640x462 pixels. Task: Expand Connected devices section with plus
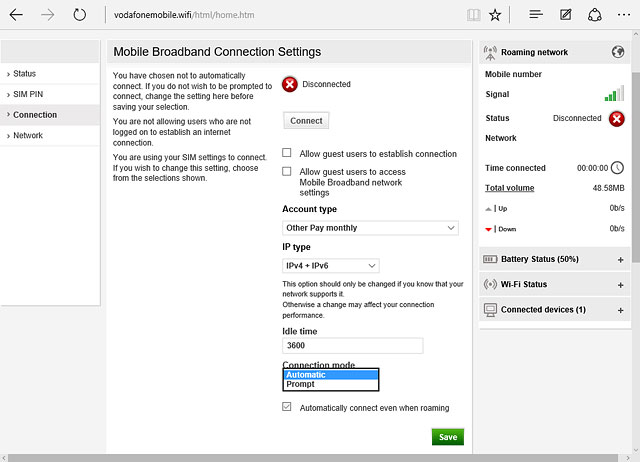(620, 310)
